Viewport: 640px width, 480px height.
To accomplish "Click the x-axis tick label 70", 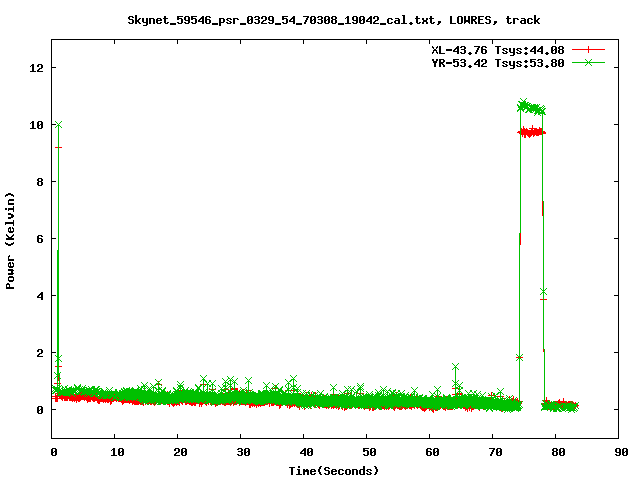I will (495, 452).
